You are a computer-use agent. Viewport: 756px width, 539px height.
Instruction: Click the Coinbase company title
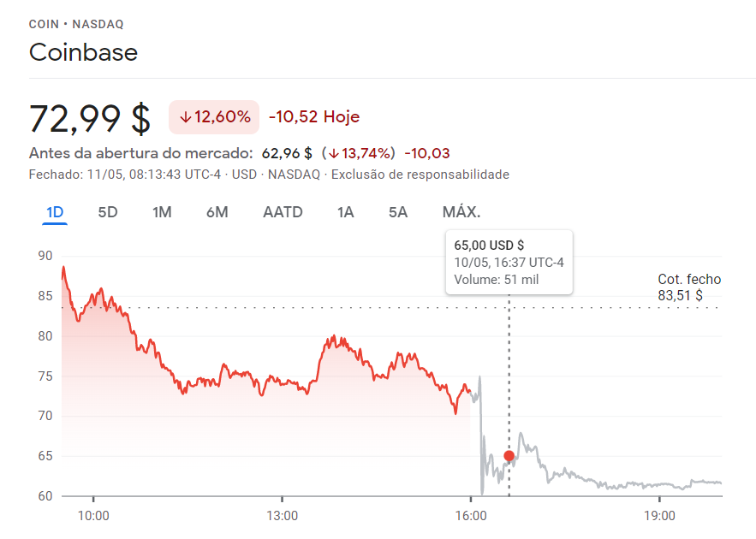point(83,52)
